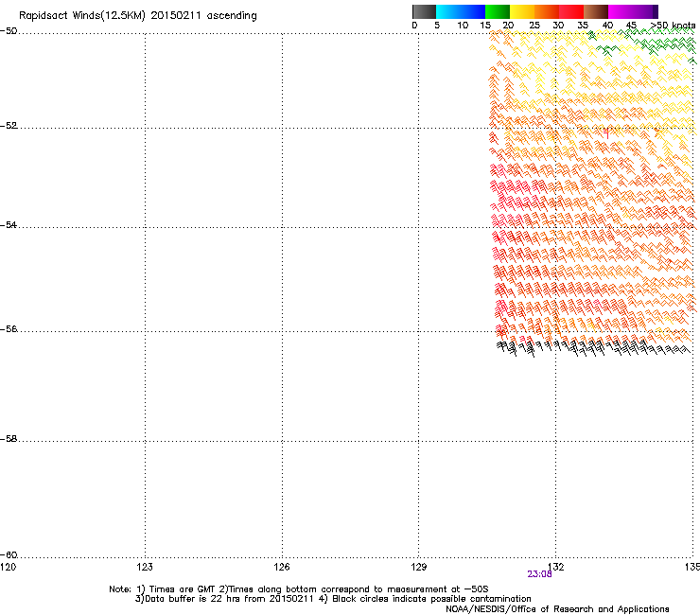Click the legend tick label '20'
This screenshot has width=700, height=615.
tap(508, 26)
